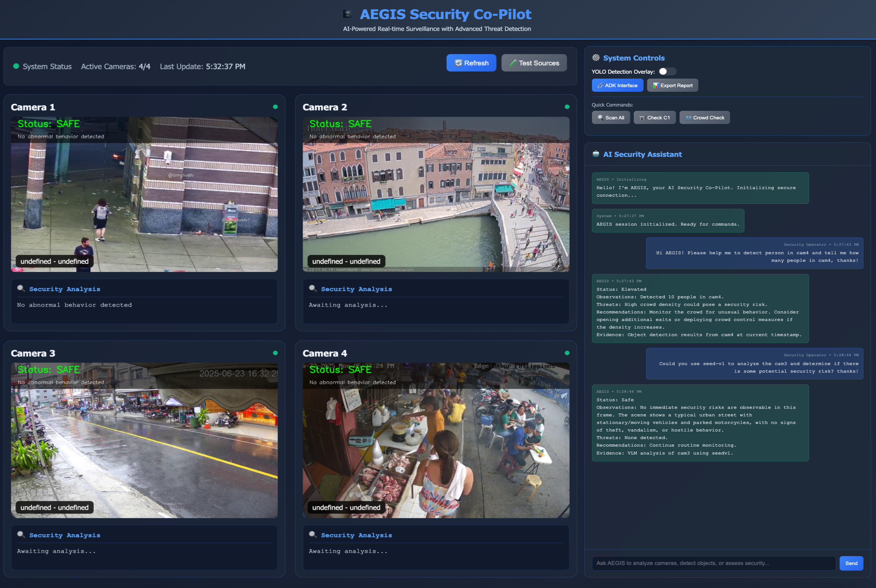Click Camera 3 green status indicator dot

pos(275,353)
